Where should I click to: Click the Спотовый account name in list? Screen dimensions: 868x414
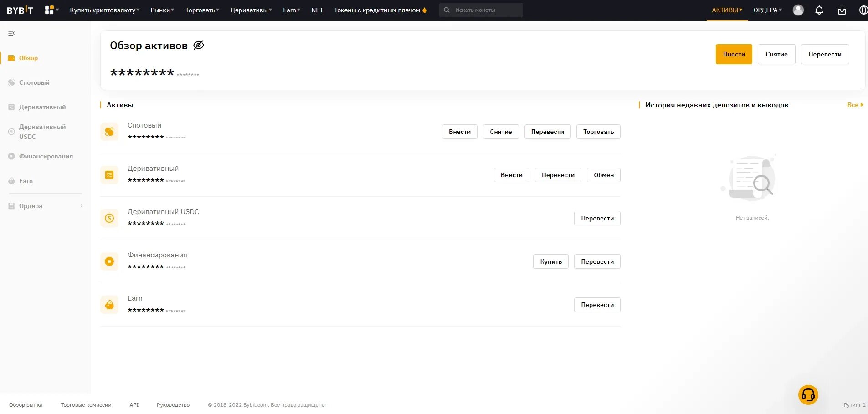(x=144, y=125)
